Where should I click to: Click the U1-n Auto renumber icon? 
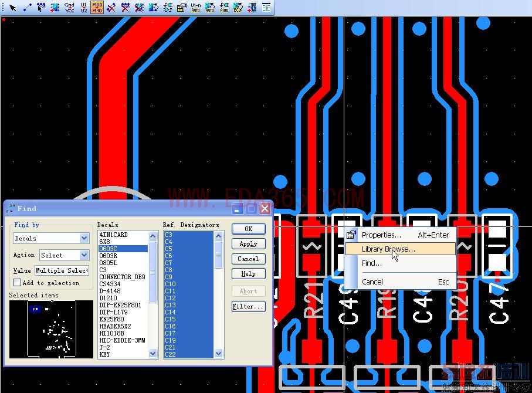click(196, 8)
